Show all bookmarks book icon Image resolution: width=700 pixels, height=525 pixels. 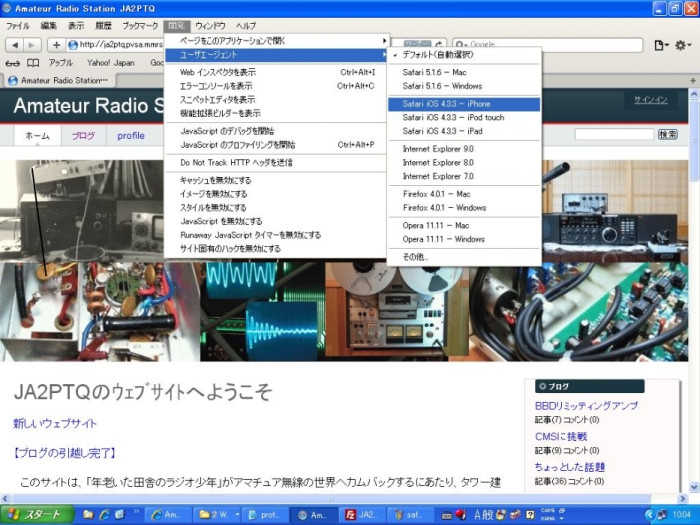33,63
